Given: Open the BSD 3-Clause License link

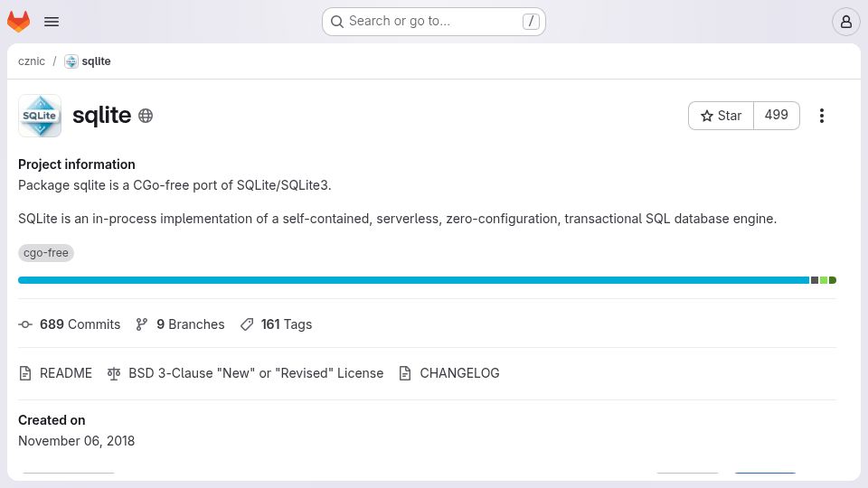Looking at the screenshot, I should point(256,373).
